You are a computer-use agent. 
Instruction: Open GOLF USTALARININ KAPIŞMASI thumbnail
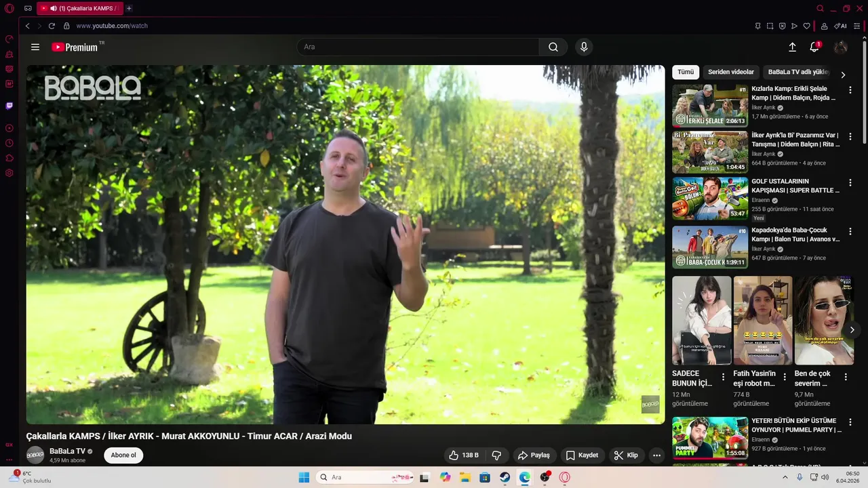[710, 199]
